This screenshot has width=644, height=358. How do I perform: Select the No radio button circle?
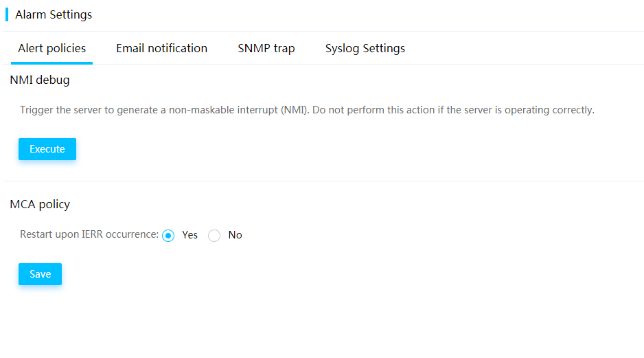pos(214,236)
